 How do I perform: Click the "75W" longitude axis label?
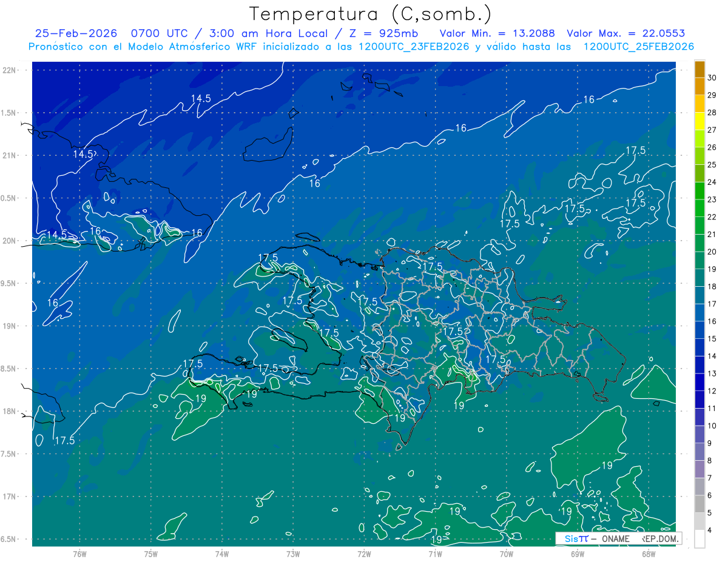pyautogui.click(x=151, y=554)
